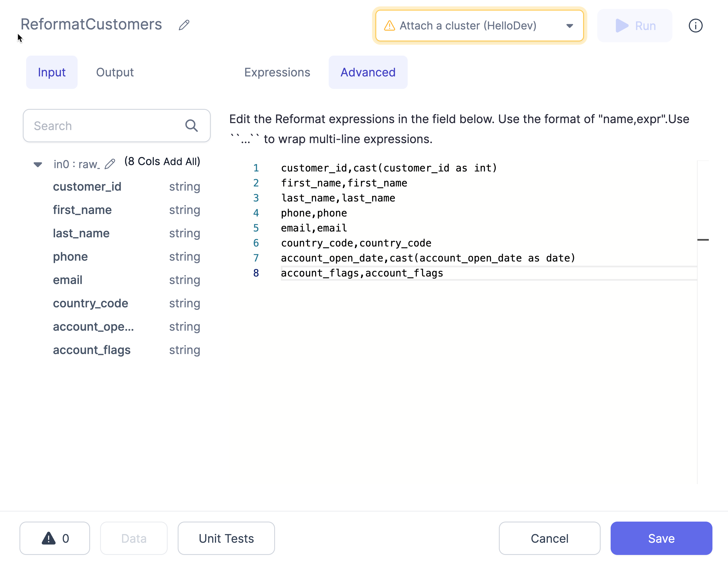Click the cluster dropdown caret arrow

point(570,26)
